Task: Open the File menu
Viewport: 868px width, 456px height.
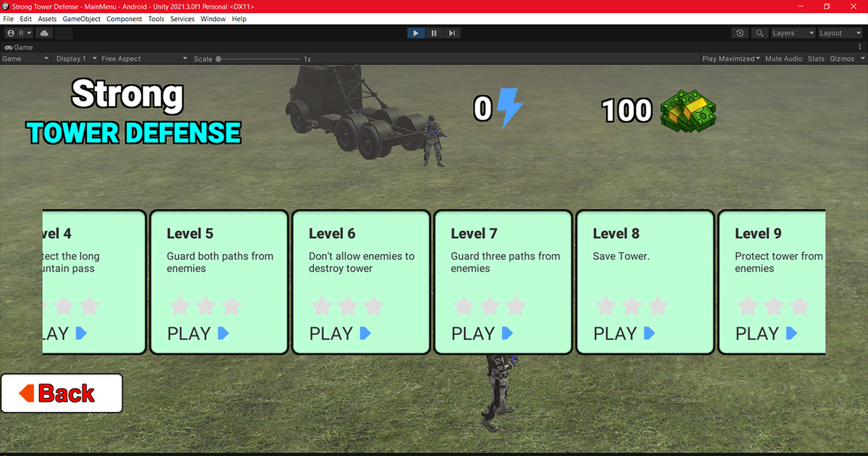Action: [x=9, y=19]
